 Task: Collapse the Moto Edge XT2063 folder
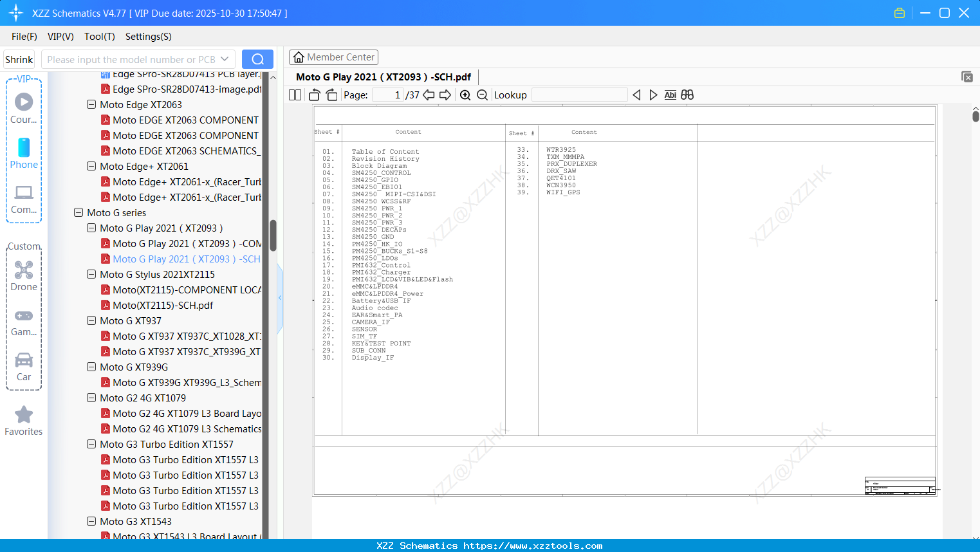point(91,104)
